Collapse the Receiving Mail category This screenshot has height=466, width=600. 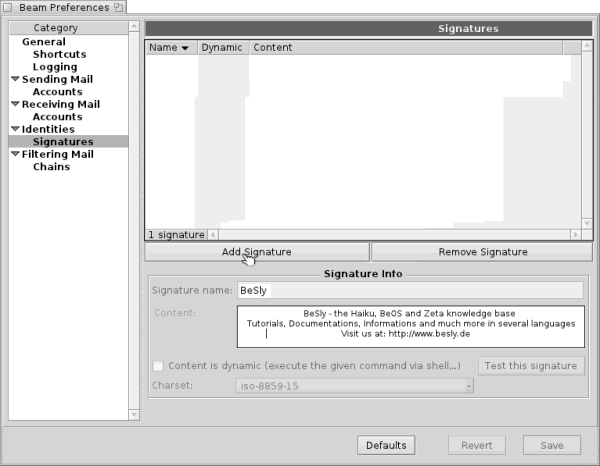click(x=15, y=104)
